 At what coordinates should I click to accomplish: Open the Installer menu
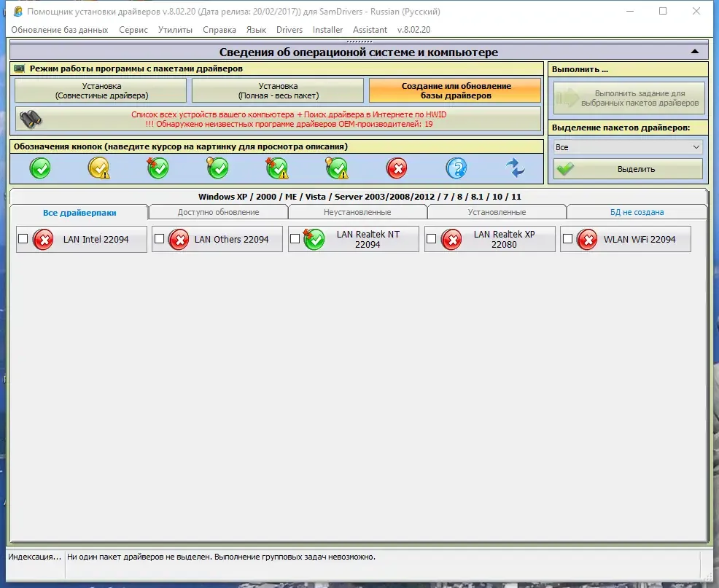point(327,30)
